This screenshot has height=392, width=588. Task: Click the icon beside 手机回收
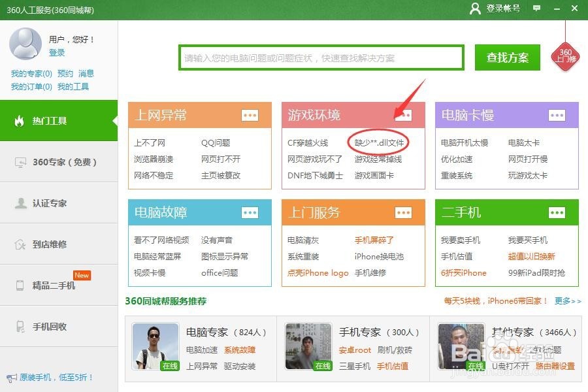pos(20,327)
